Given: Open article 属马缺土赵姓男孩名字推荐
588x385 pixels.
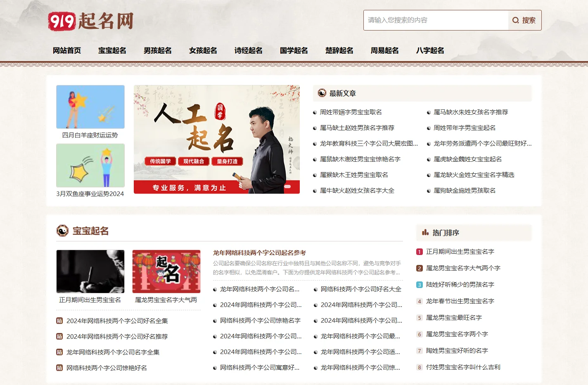Looking at the screenshot, I should 357,128.
